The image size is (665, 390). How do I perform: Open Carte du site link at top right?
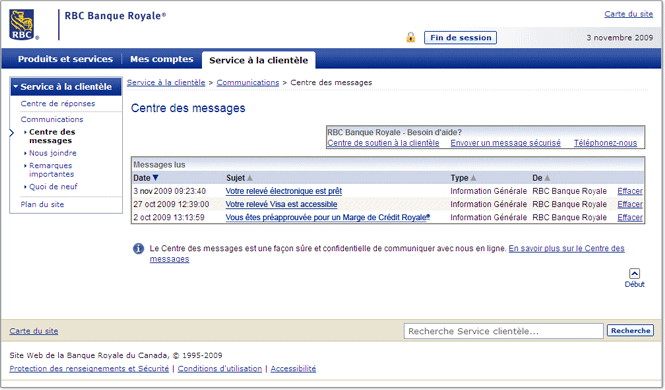point(629,14)
